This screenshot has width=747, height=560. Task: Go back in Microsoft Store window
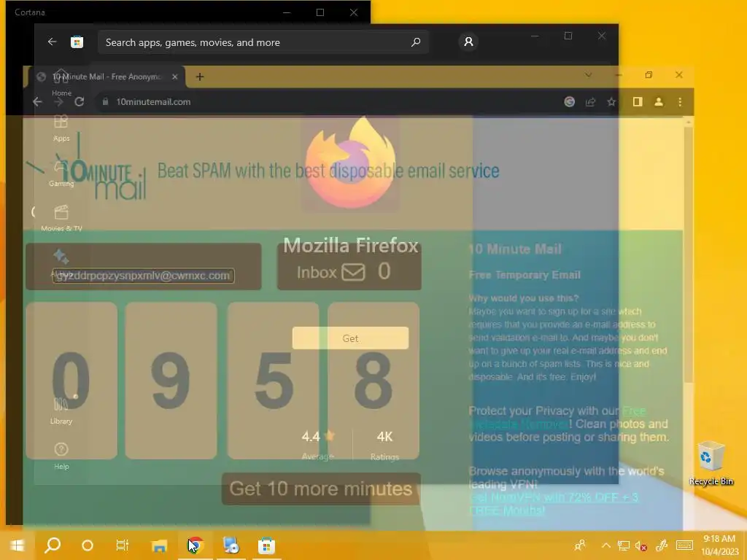(52, 42)
